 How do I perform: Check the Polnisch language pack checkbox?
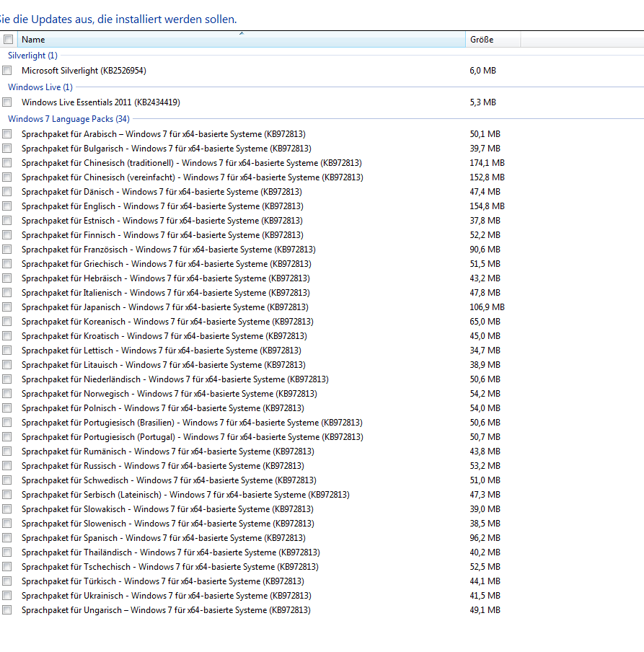(6, 408)
